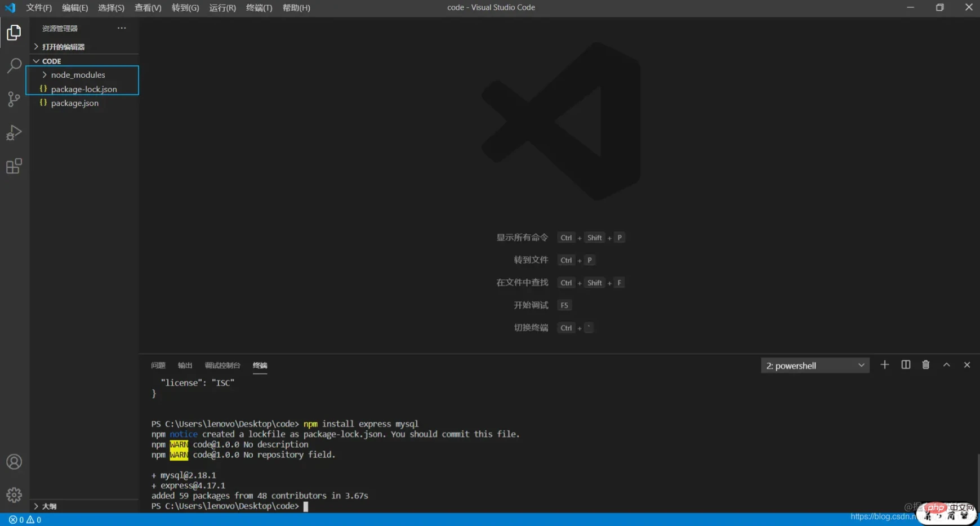Open the 文件(F) menu
This screenshot has width=980, height=526.
39,8
